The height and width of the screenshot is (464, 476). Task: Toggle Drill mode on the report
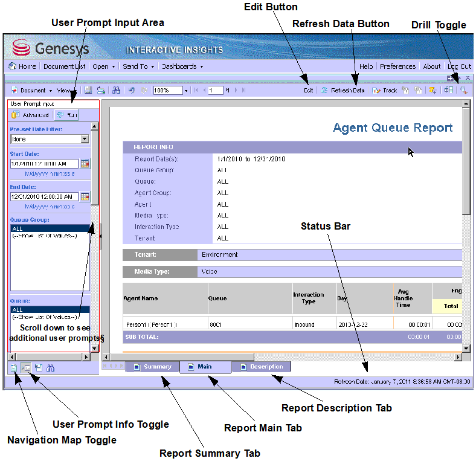(x=463, y=90)
